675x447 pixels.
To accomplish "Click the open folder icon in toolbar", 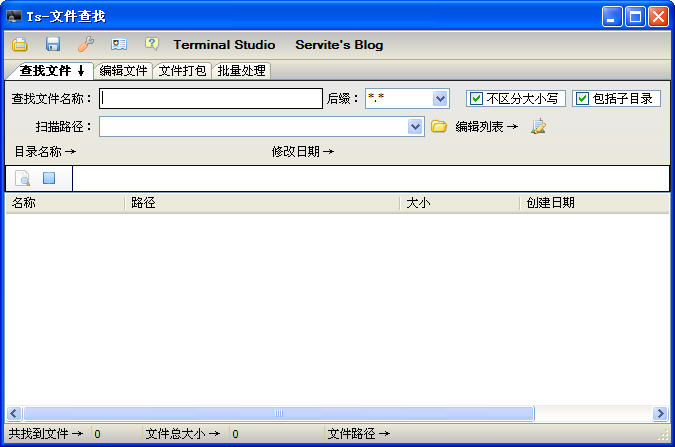I will (20, 45).
